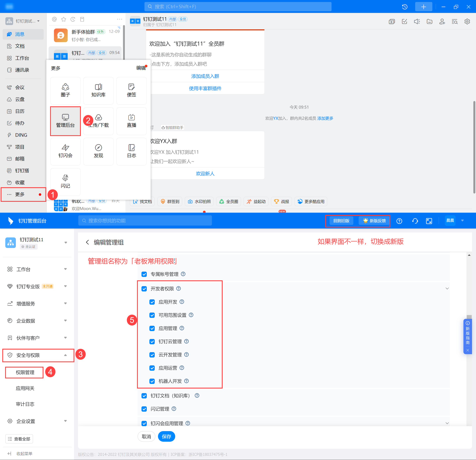Open group files folder icon
476x460 pixels.
tap(429, 22)
